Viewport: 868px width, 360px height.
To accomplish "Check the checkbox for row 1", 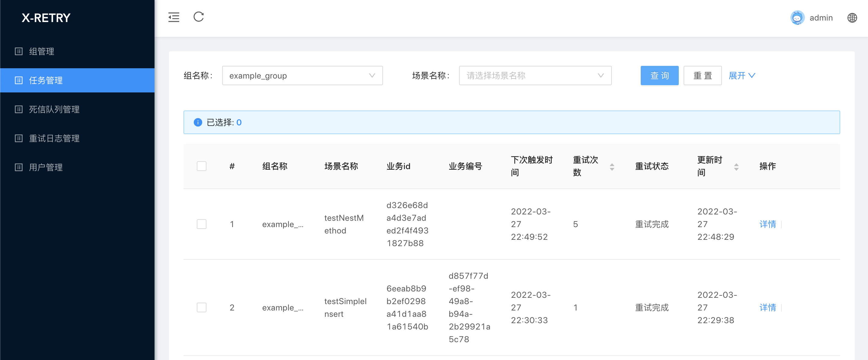I will click(x=202, y=224).
